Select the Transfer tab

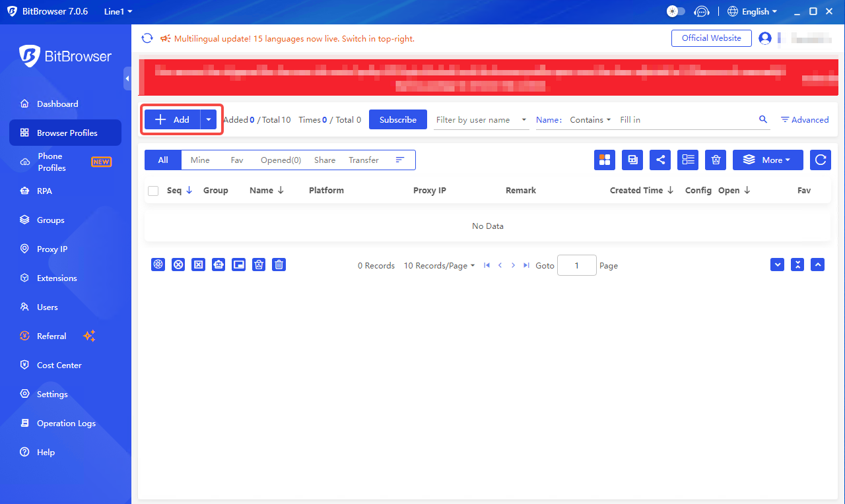364,160
